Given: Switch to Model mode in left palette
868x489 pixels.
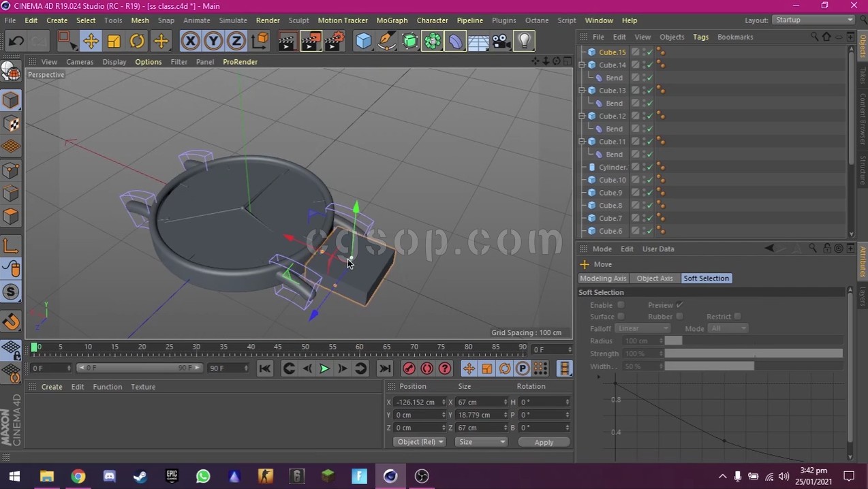Looking at the screenshot, I should [x=11, y=101].
